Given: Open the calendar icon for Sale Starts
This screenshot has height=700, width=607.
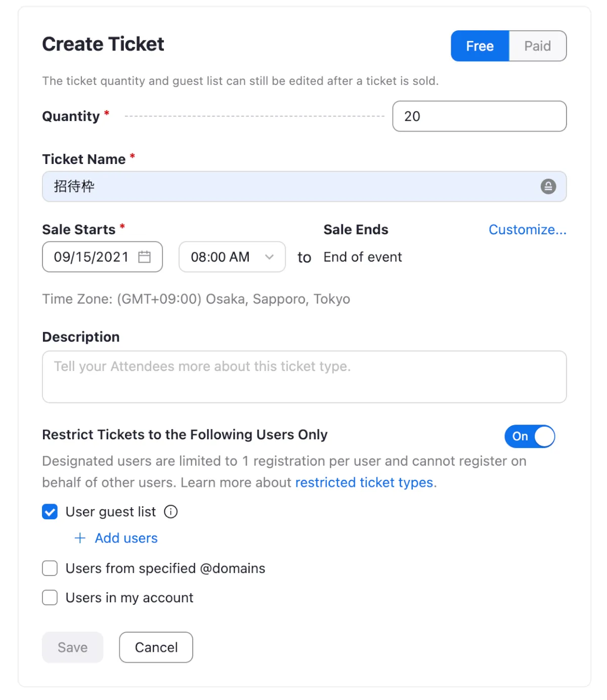Looking at the screenshot, I should 145,257.
